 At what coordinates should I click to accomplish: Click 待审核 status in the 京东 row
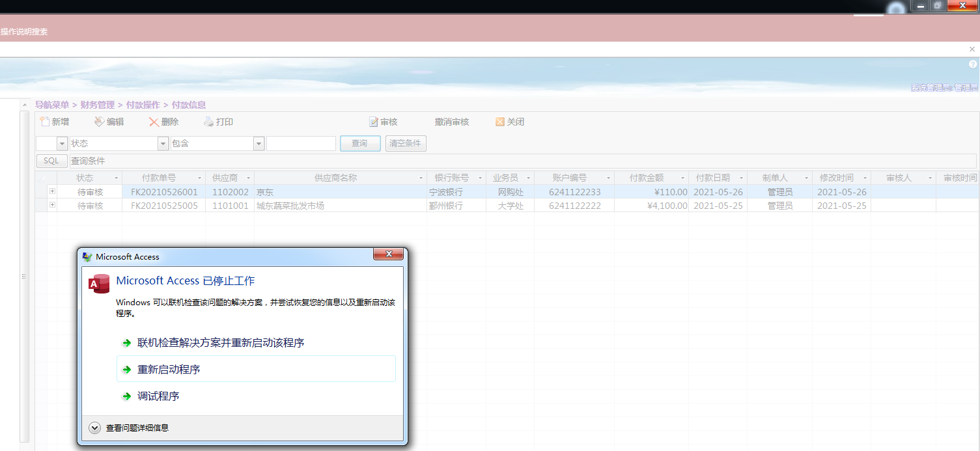click(x=90, y=192)
